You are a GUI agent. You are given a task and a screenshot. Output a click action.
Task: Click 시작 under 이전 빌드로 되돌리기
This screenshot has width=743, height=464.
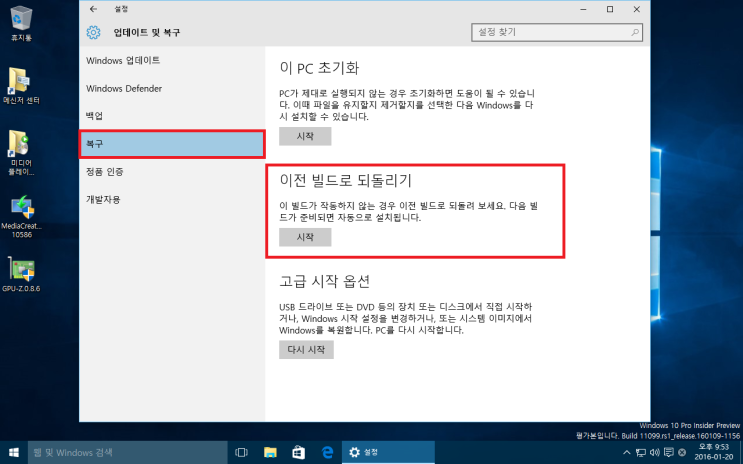point(305,237)
